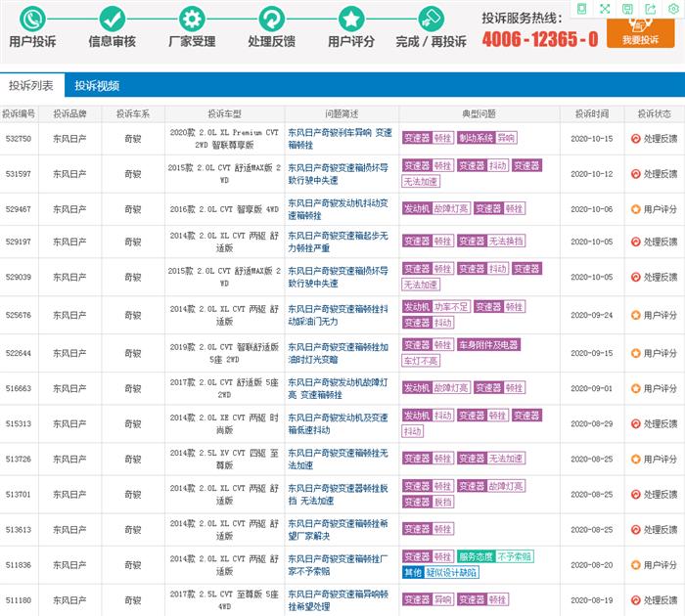Open the settings gear in floating toolbar
685x616 pixels.
(673, 9)
